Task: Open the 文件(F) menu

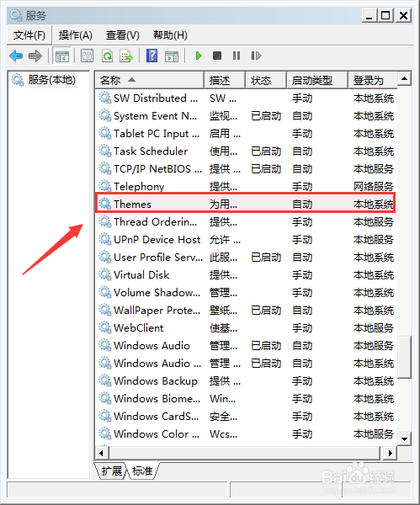Action: pos(29,35)
